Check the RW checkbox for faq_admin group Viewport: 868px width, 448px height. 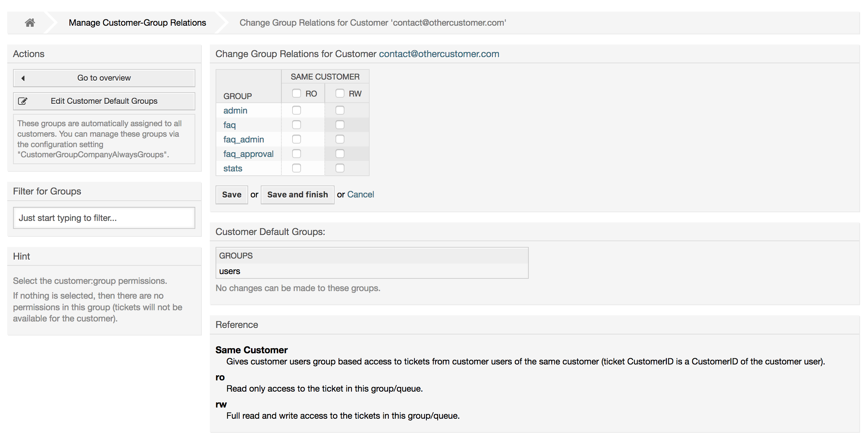click(x=340, y=139)
